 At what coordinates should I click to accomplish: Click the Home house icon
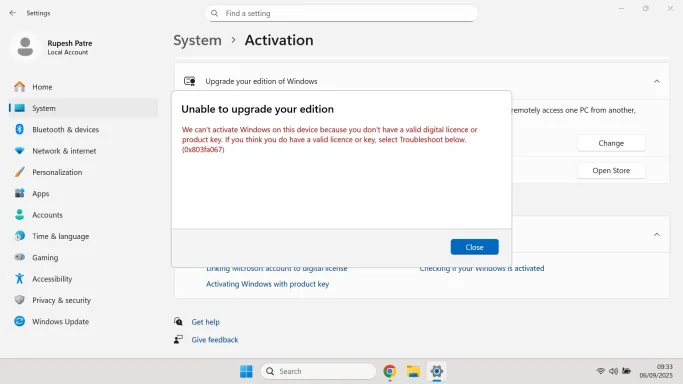coord(20,87)
